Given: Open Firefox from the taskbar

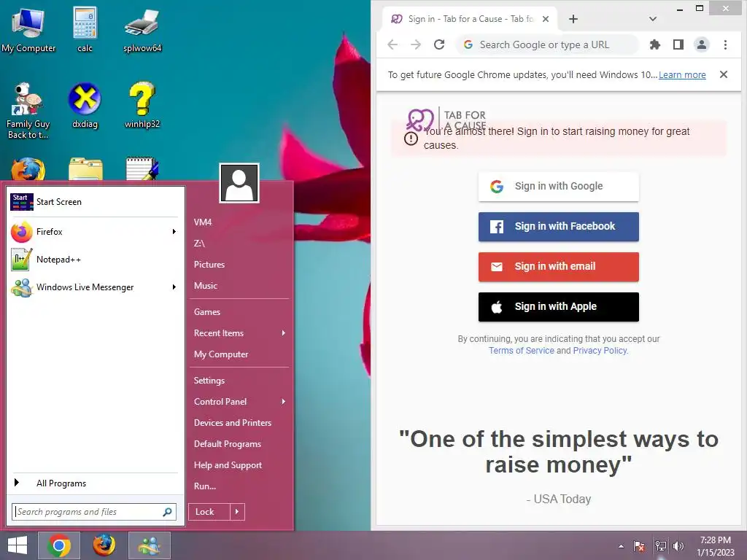Looking at the screenshot, I should click(x=104, y=545).
